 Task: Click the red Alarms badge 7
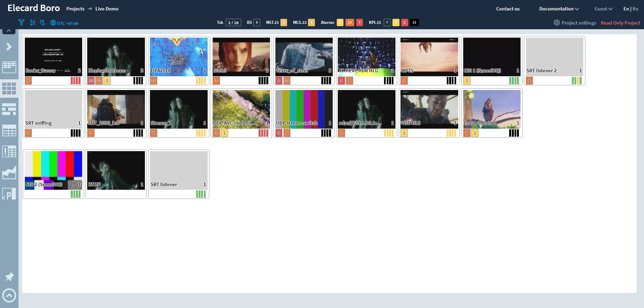click(x=360, y=23)
